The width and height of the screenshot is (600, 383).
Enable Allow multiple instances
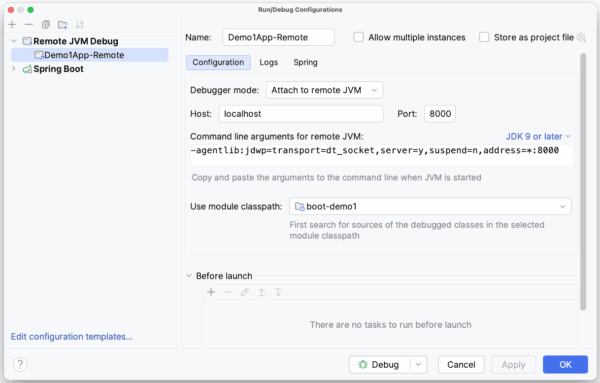pos(359,37)
